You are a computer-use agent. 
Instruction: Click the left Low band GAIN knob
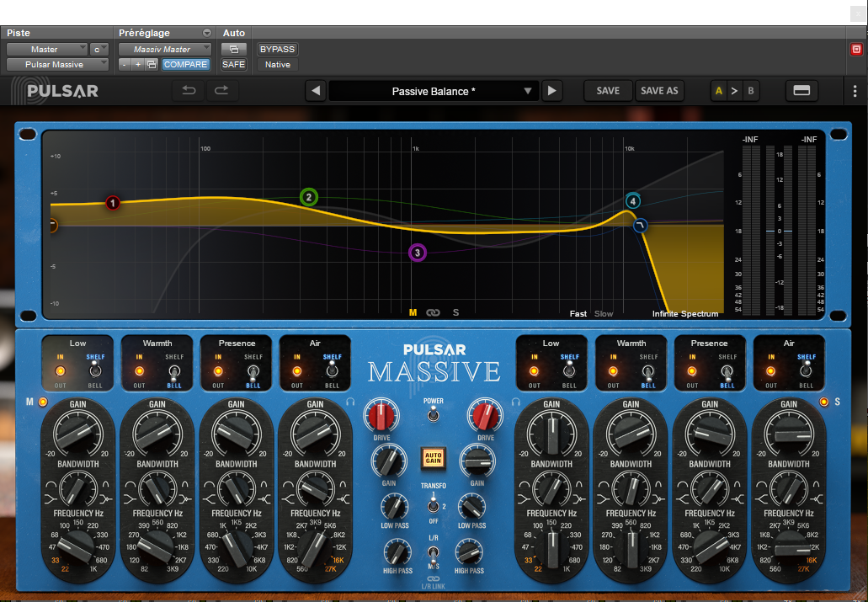pos(78,434)
